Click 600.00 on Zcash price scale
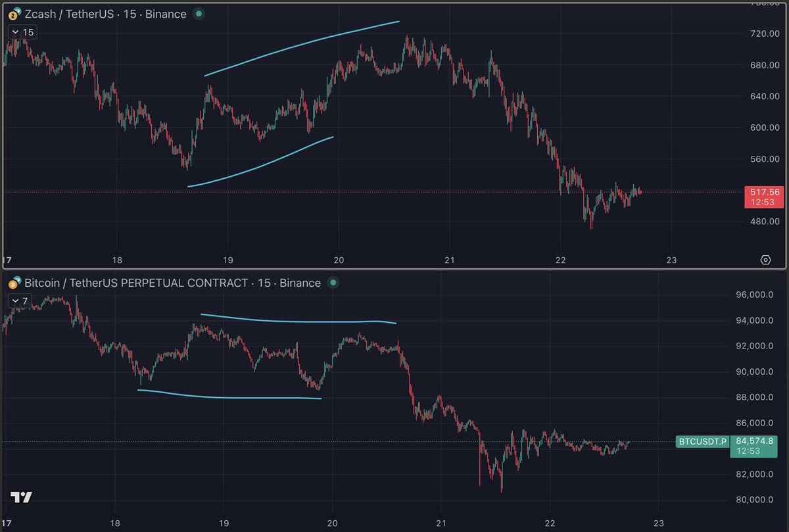789x532 pixels. point(763,128)
